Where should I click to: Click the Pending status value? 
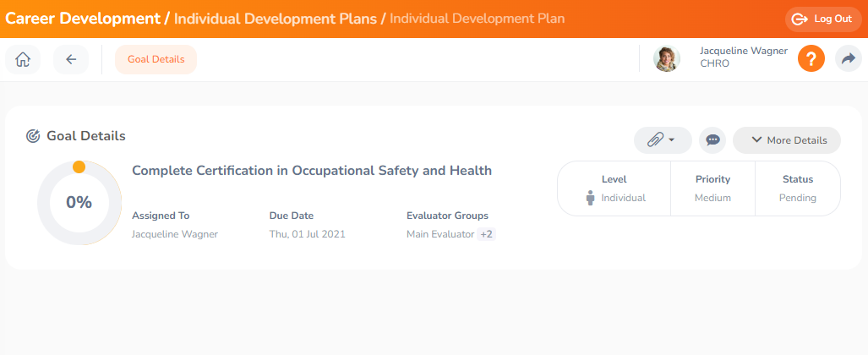point(798,198)
